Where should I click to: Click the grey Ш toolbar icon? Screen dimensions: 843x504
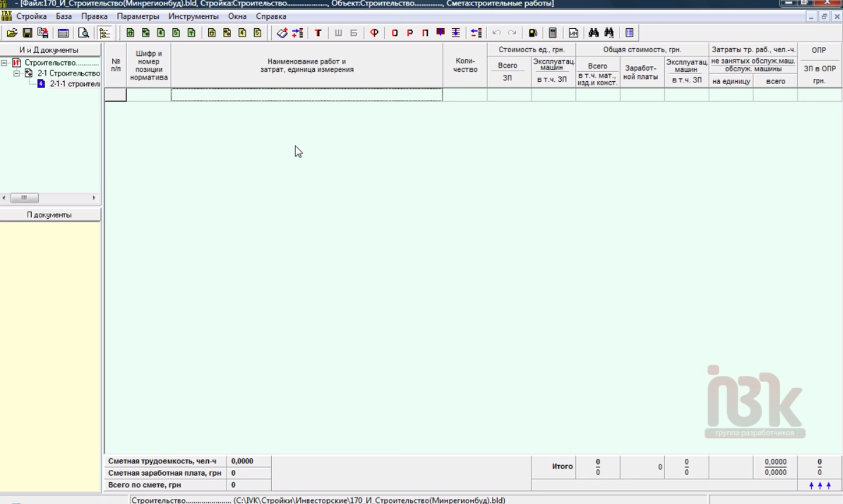tap(338, 33)
